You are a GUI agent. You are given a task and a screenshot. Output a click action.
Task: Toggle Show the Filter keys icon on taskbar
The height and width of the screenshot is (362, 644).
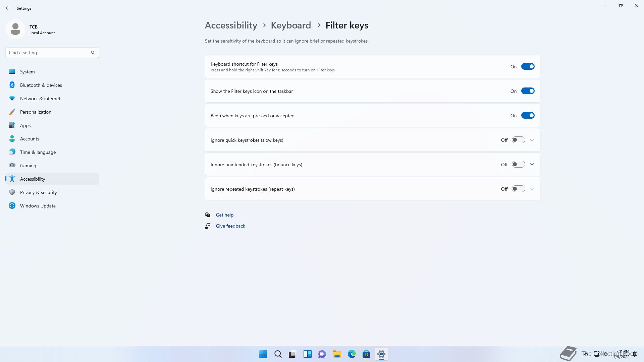pos(528,91)
